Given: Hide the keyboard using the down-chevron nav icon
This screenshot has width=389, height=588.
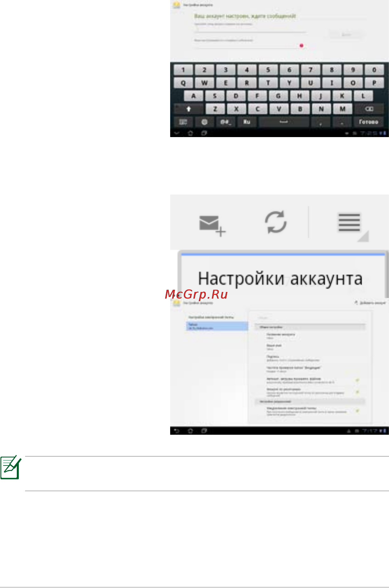Looking at the screenshot, I should click(x=177, y=133).
